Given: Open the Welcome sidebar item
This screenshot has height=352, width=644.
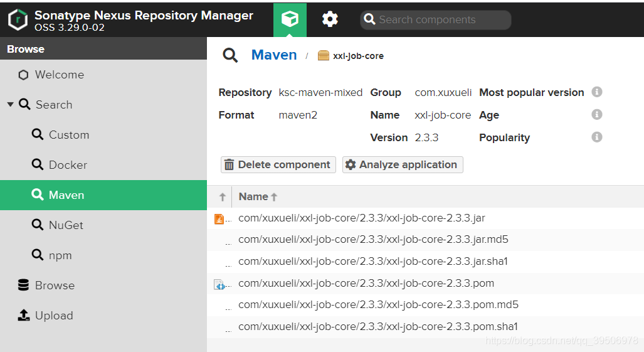Looking at the screenshot, I should click(x=103, y=75).
